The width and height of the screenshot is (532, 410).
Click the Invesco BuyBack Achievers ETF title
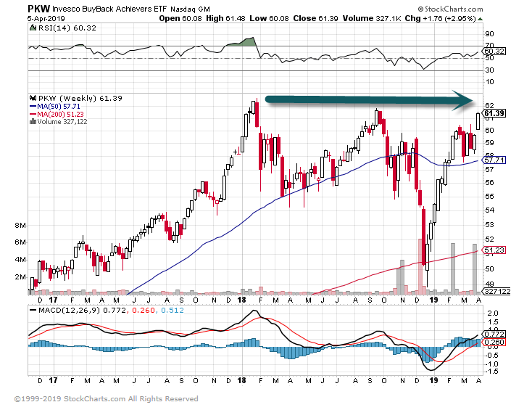[x=109, y=9]
